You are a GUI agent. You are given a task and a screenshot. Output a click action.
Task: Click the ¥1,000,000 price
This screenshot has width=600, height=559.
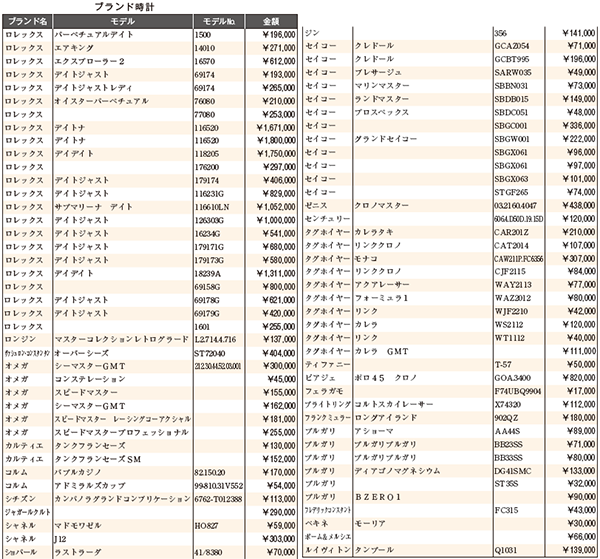click(276, 220)
